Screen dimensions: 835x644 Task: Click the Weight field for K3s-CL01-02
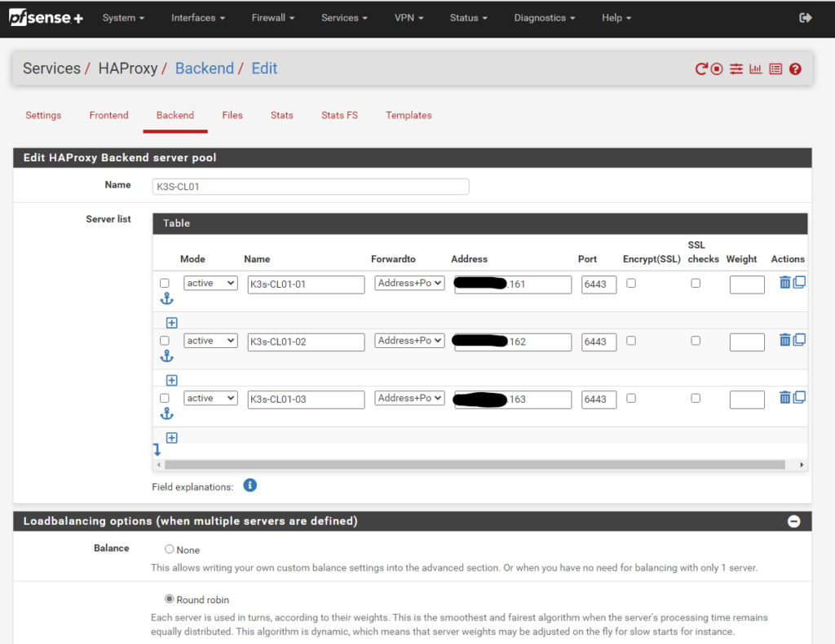click(747, 342)
